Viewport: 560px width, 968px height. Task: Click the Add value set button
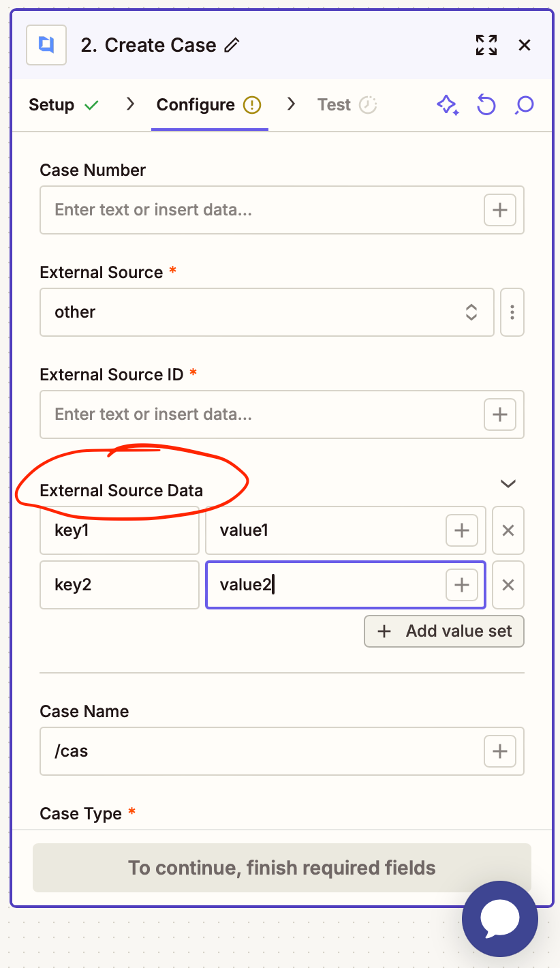coord(444,631)
